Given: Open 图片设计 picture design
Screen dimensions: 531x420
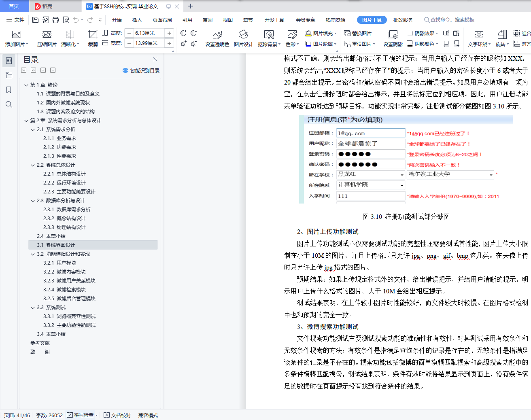Looking at the screenshot, I should tap(244, 39).
